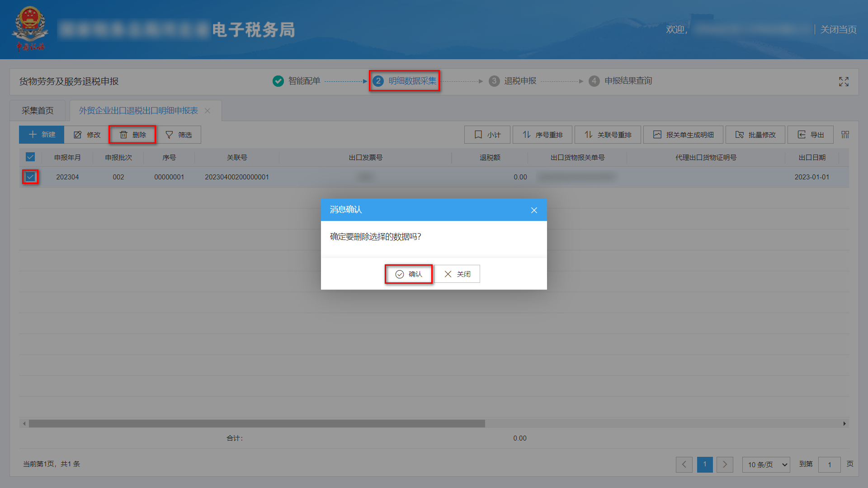The width and height of the screenshot is (868, 488).
Task: Click the next page chevron arrow
Action: click(x=725, y=464)
